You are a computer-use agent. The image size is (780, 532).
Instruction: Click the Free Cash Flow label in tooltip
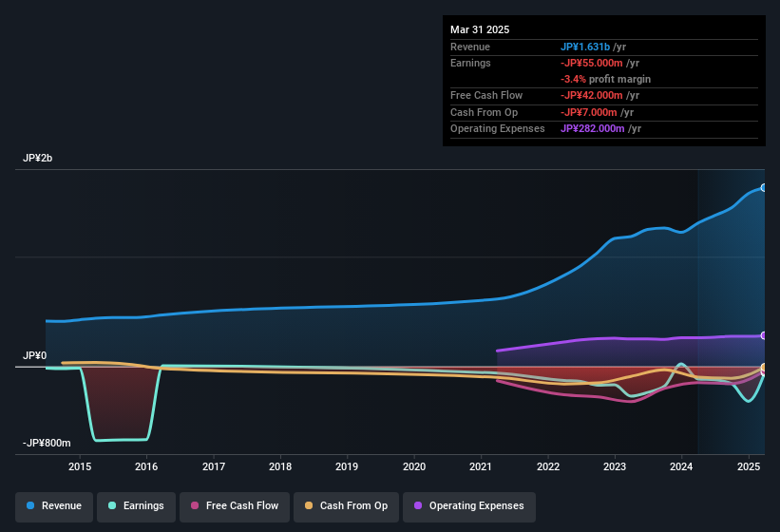point(486,95)
